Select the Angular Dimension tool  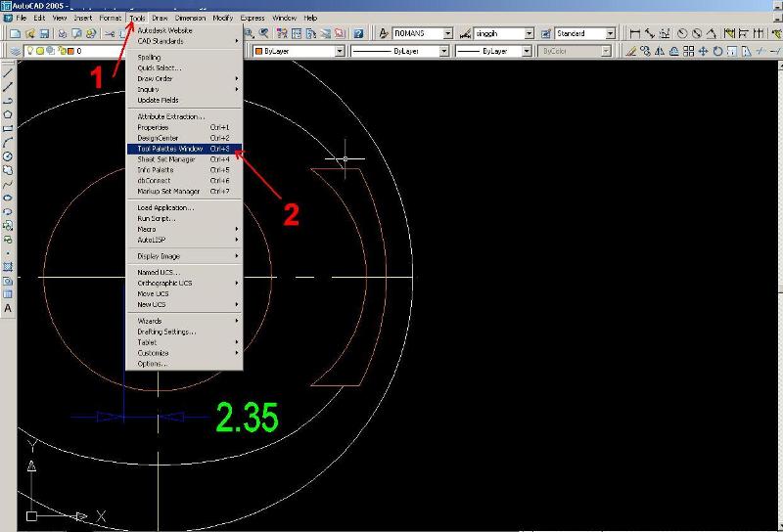(x=712, y=33)
